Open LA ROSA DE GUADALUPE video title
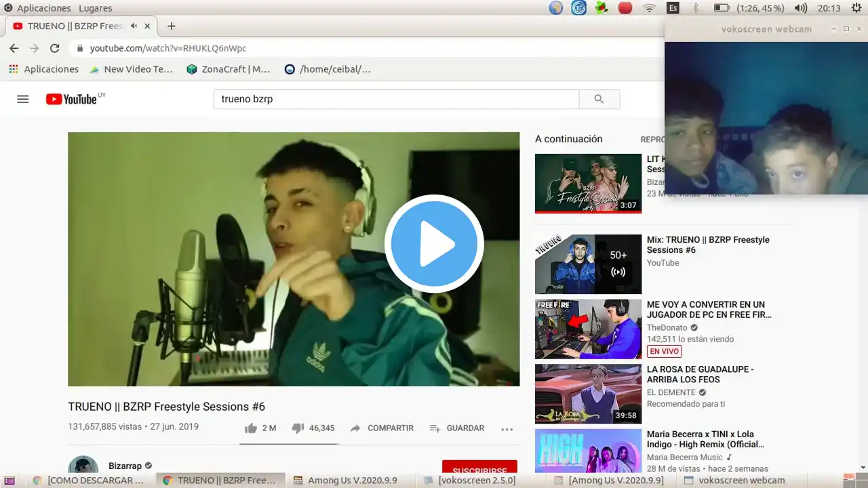Viewport: 868px width, 488px height. 701,375
